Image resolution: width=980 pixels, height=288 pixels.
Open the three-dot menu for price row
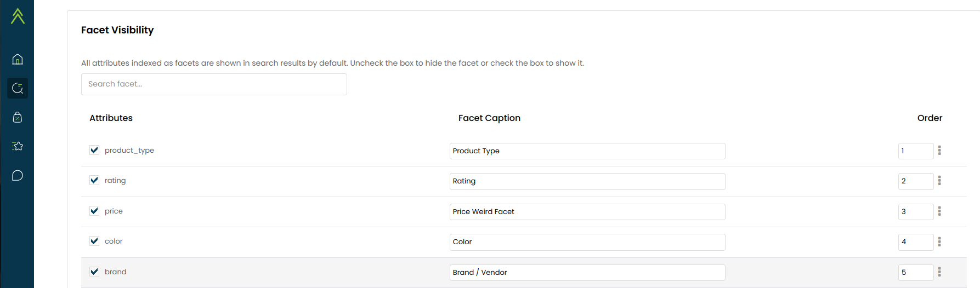[x=939, y=211]
